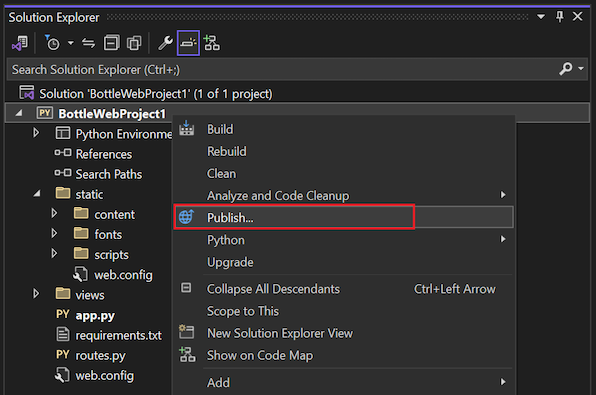Open pending changes filter dropdown arrow
The image size is (596, 395).
click(71, 43)
